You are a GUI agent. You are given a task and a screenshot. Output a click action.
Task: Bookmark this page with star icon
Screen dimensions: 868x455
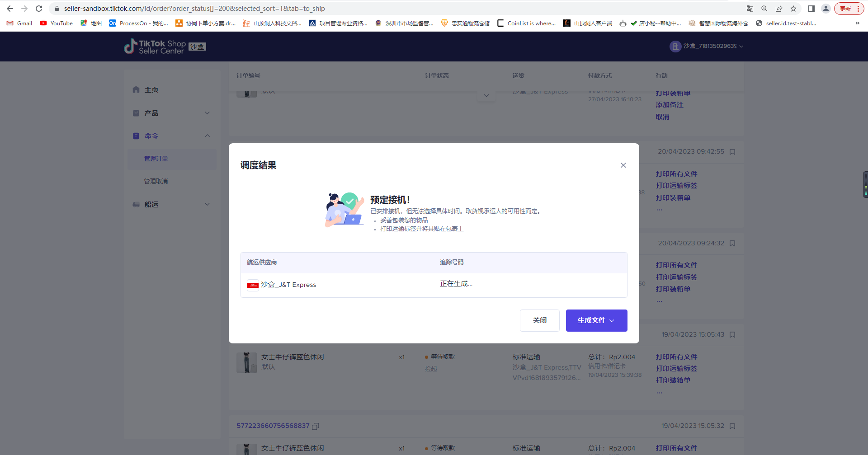[793, 9]
